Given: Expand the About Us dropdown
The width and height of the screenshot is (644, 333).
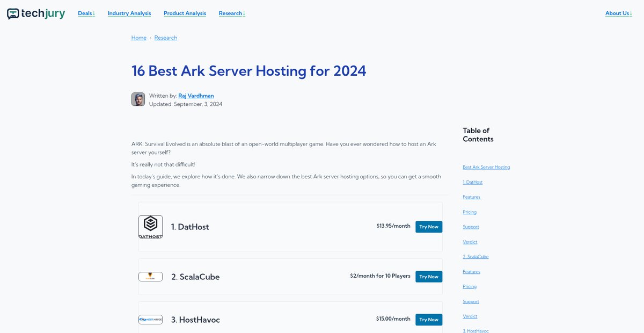Looking at the screenshot, I should [x=619, y=13].
